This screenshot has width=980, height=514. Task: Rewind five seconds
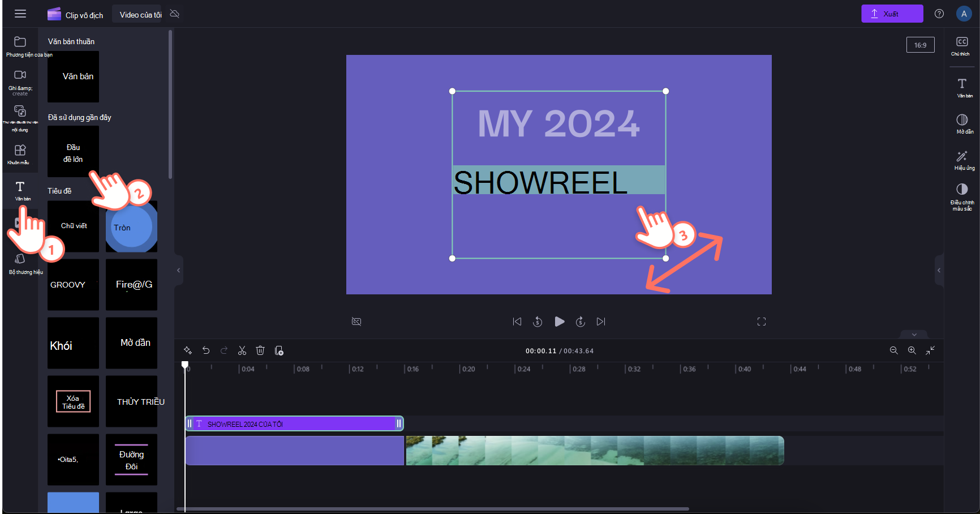coord(538,322)
